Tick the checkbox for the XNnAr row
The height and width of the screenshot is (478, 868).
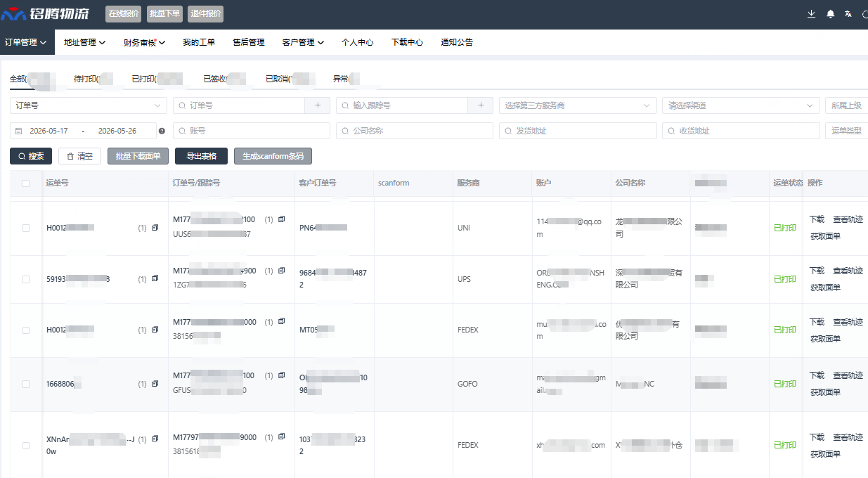26,445
